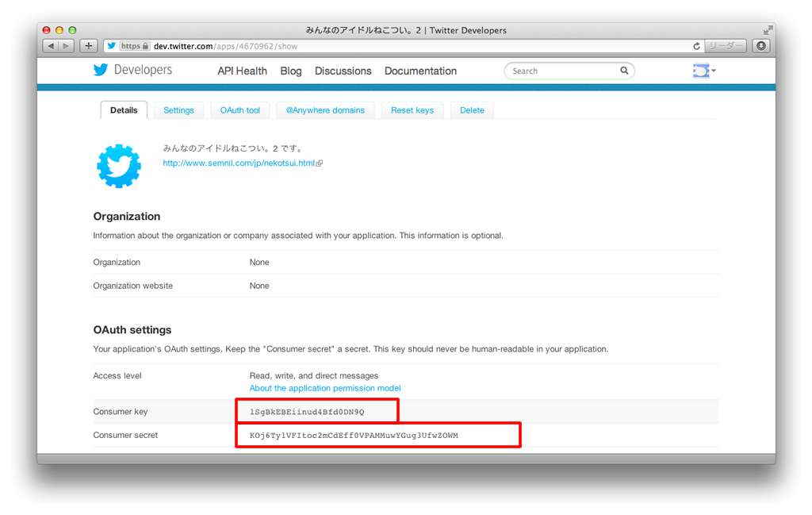The width and height of the screenshot is (812, 515).
Task: Click the Developers wordmark text
Action: [143, 70]
